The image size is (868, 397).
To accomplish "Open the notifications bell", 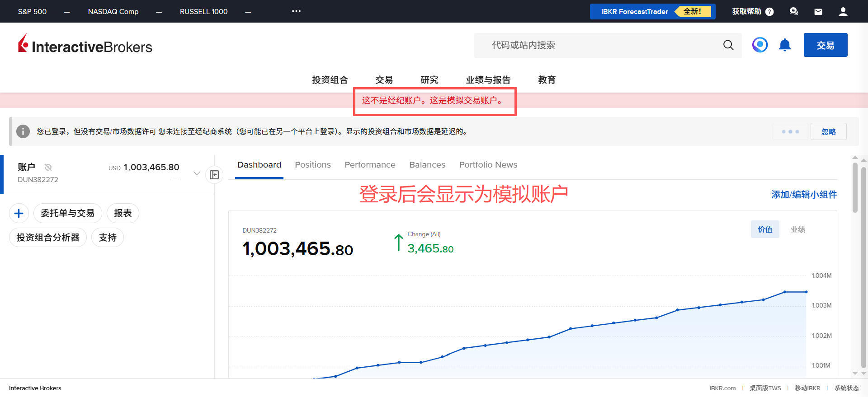I will [x=785, y=45].
